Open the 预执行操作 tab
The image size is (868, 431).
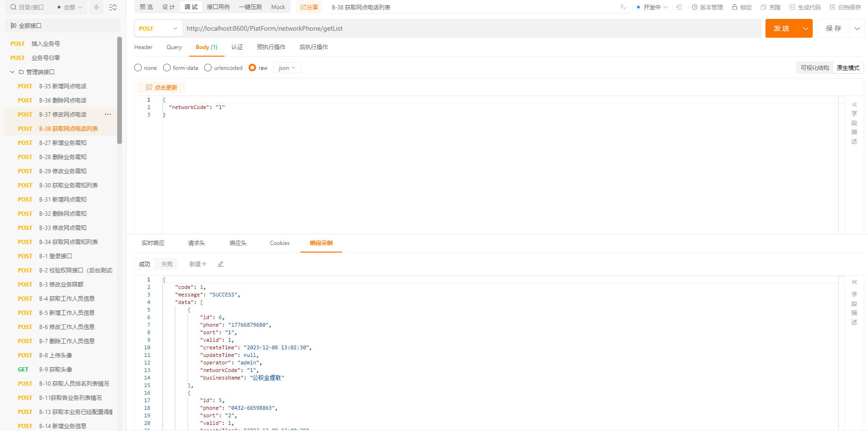pyautogui.click(x=271, y=47)
